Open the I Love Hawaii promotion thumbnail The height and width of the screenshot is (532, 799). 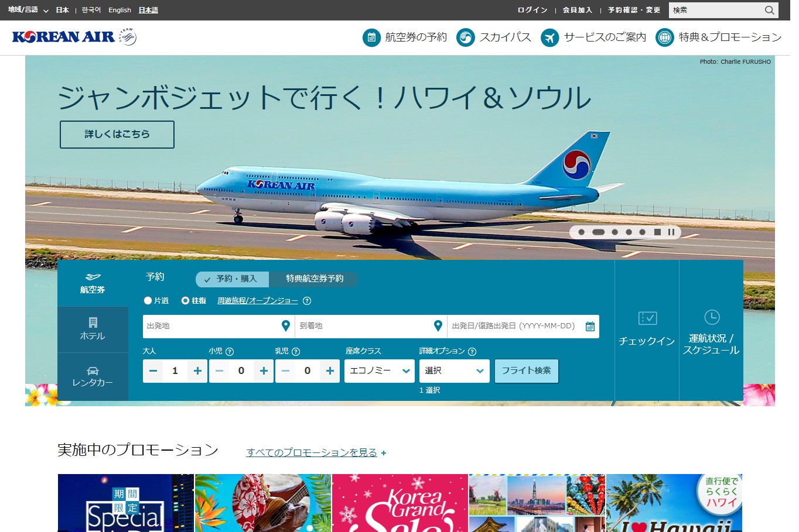point(674,503)
